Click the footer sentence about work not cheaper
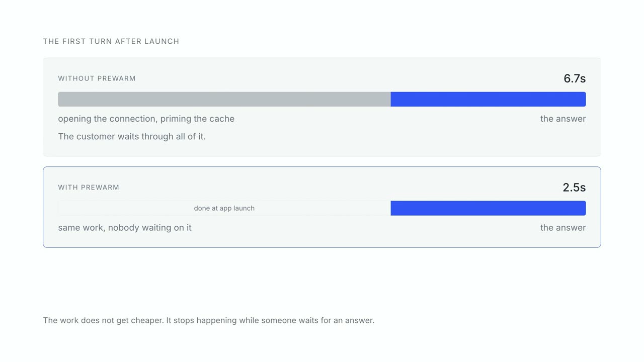The image size is (644, 362). click(x=209, y=320)
